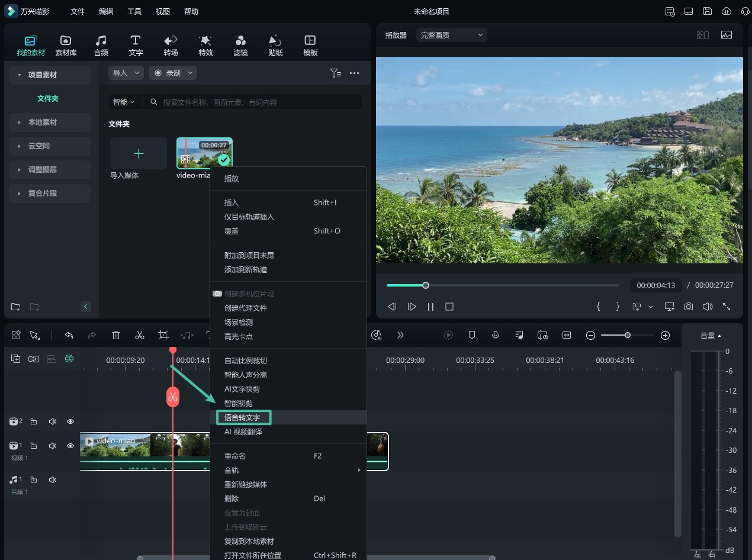
Task: Open the 完整画质 quality dropdown
Action: coord(452,35)
